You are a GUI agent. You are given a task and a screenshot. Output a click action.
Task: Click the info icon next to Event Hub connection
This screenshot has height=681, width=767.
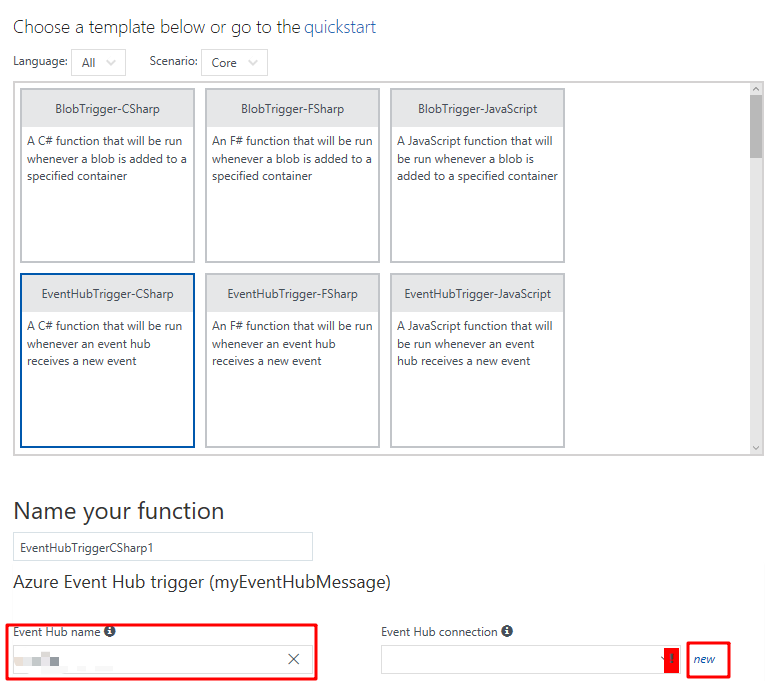507,631
